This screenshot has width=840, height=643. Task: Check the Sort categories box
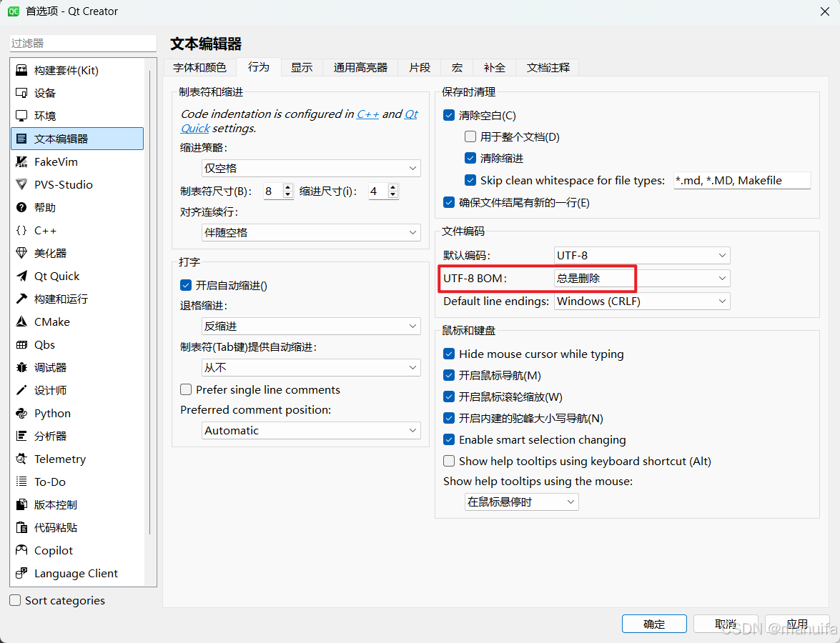(15, 600)
